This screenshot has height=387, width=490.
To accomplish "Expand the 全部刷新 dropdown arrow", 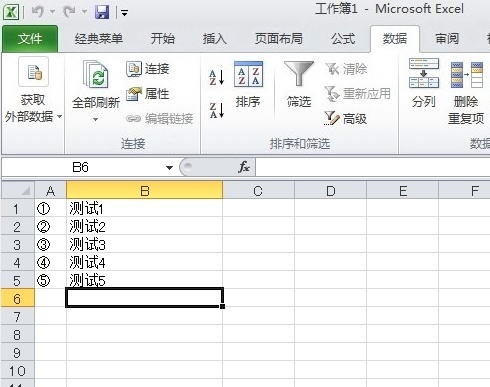I will 95,120.
